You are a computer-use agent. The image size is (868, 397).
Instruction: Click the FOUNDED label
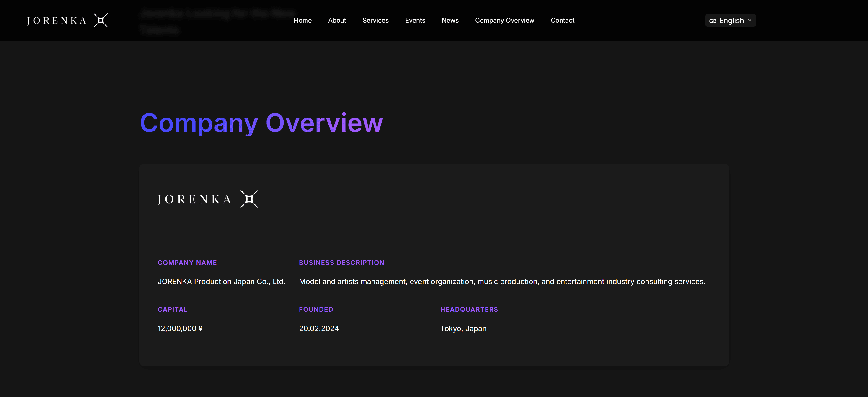(316, 310)
